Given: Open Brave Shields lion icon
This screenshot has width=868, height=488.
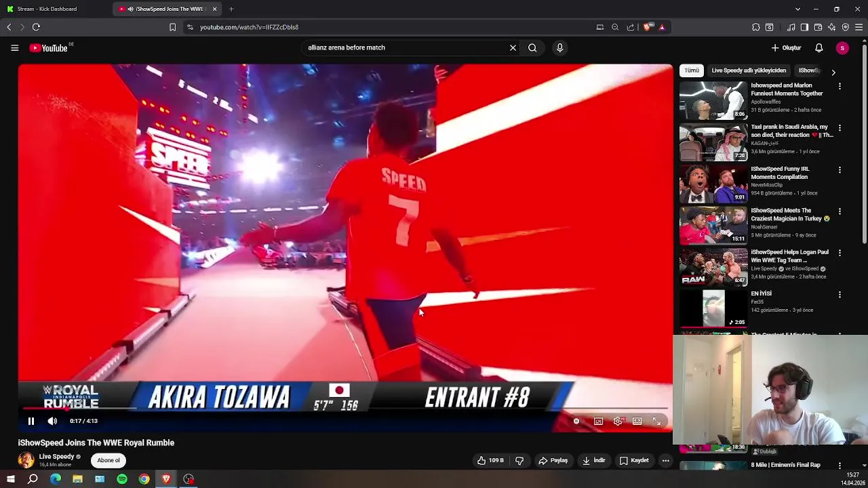Looking at the screenshot, I should click(x=647, y=27).
